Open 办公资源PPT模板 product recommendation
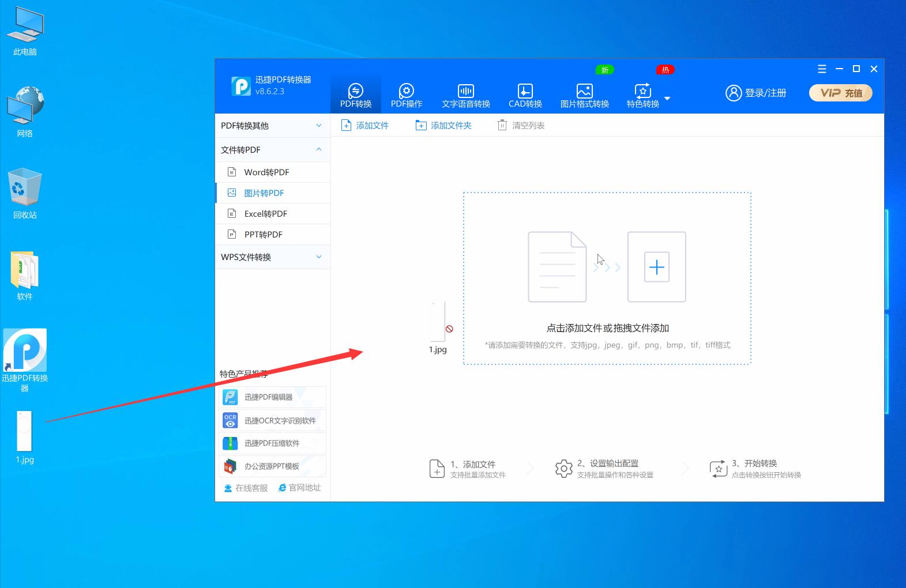 click(x=273, y=466)
